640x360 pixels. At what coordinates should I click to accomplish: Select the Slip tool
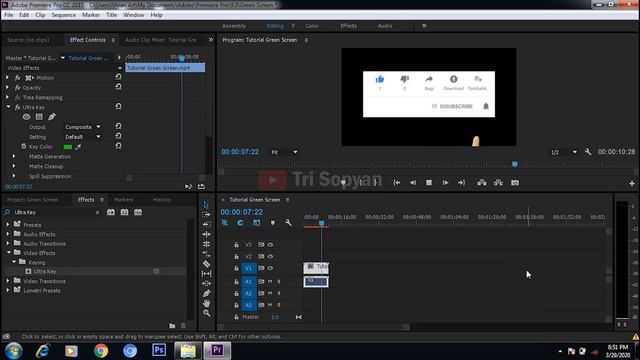tap(207, 273)
